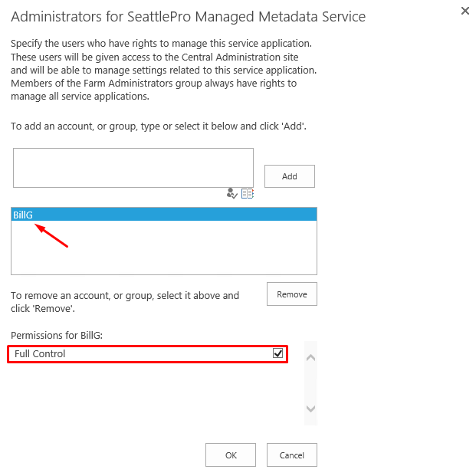Click the Check Names icon

tap(231, 193)
